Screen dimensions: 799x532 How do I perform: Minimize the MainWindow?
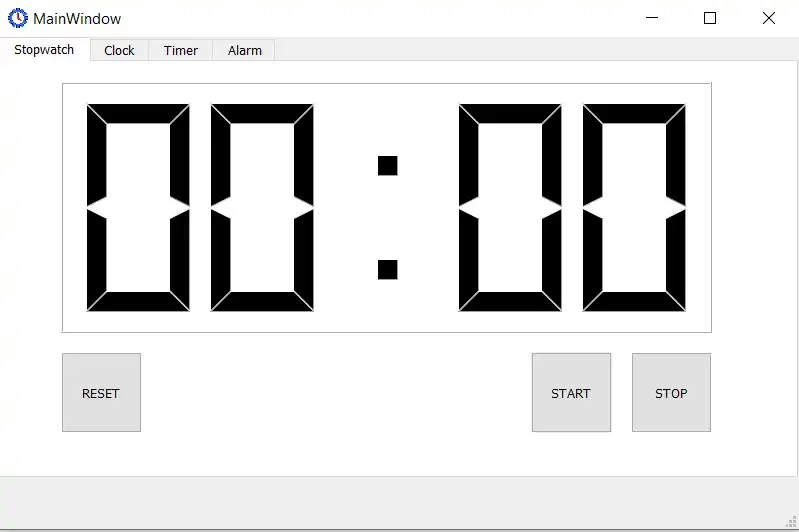tap(652, 18)
